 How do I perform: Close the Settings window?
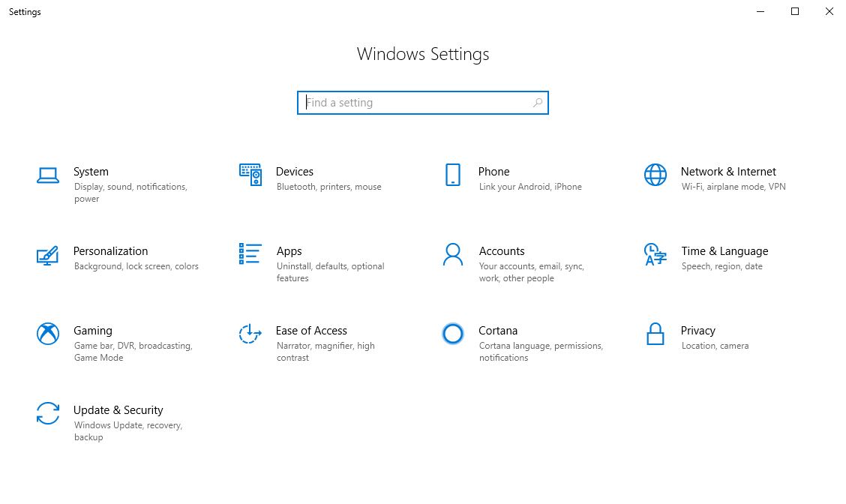(829, 11)
